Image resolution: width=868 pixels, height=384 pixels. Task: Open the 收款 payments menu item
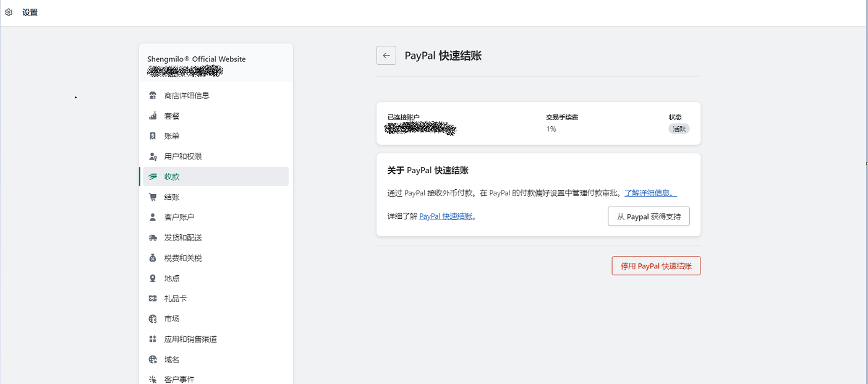(172, 177)
